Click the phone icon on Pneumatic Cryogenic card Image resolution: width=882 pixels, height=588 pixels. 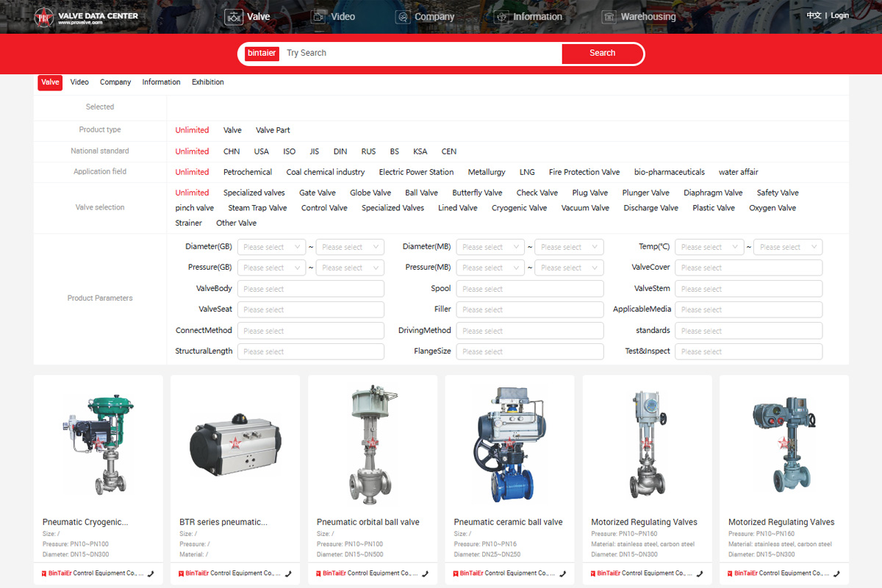151,573
